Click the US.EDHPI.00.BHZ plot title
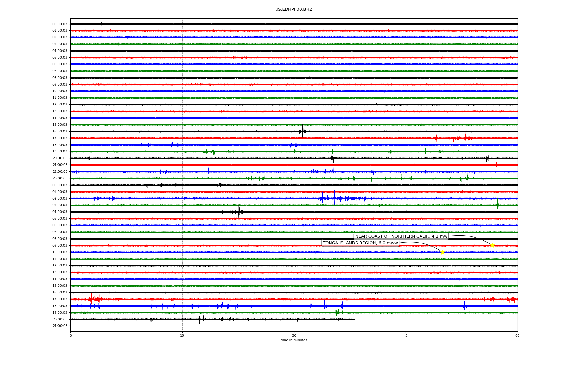 pyautogui.click(x=294, y=10)
